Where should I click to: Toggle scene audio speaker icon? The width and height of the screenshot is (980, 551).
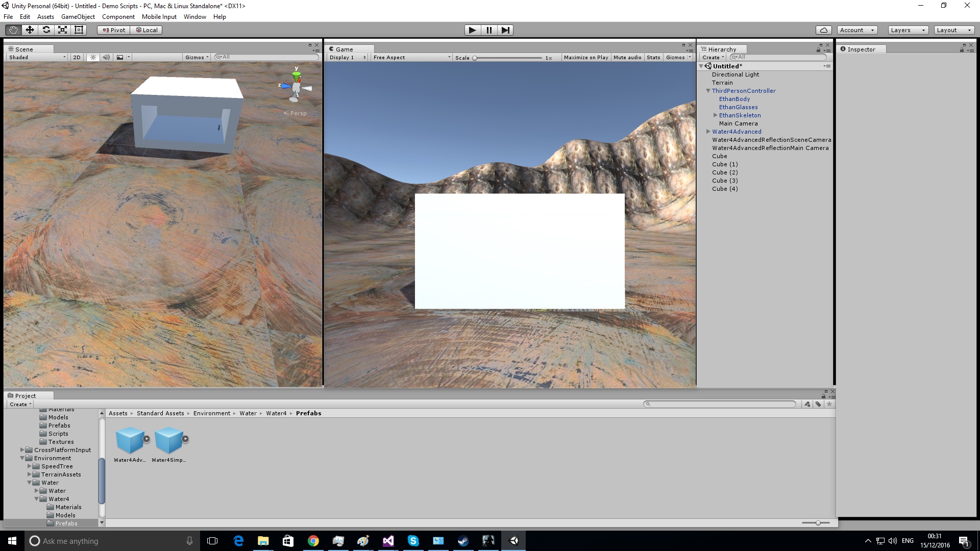106,57
